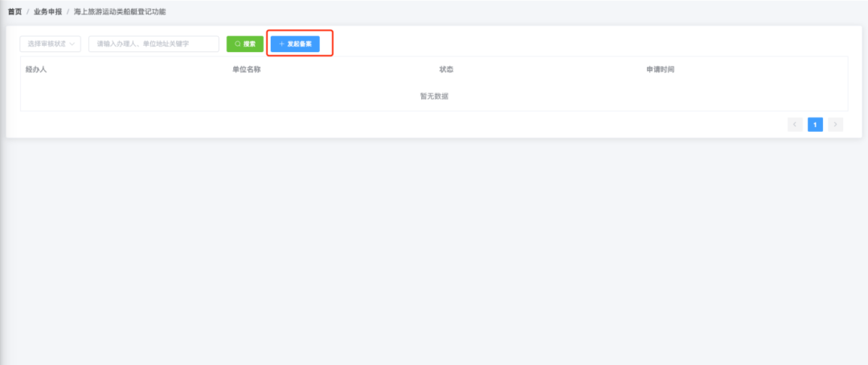The height and width of the screenshot is (365, 868).
Task: Click the magnifier icon in the 搜索 button
Action: [x=237, y=44]
